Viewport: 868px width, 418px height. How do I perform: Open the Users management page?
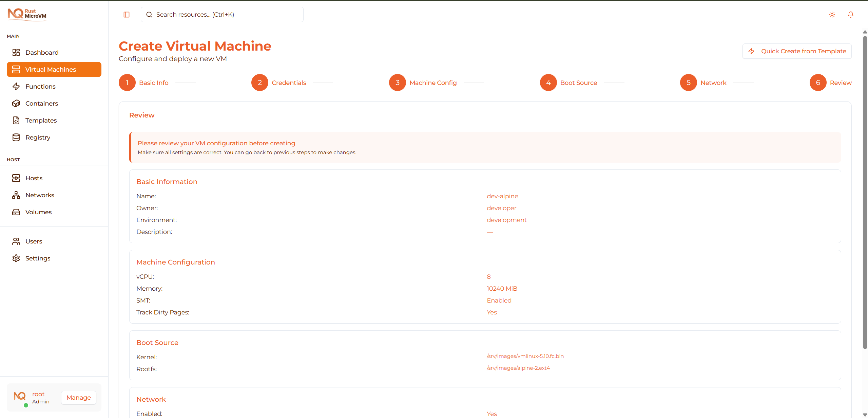34,241
